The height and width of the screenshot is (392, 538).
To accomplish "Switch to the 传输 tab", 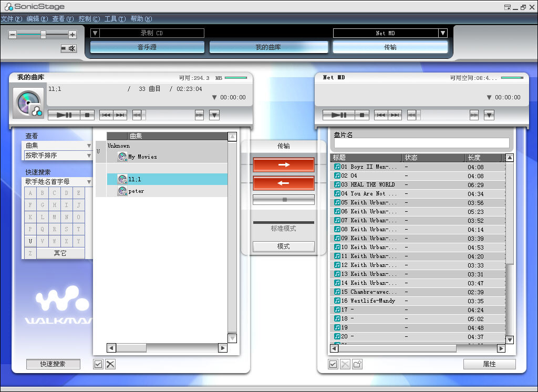I will click(x=390, y=47).
